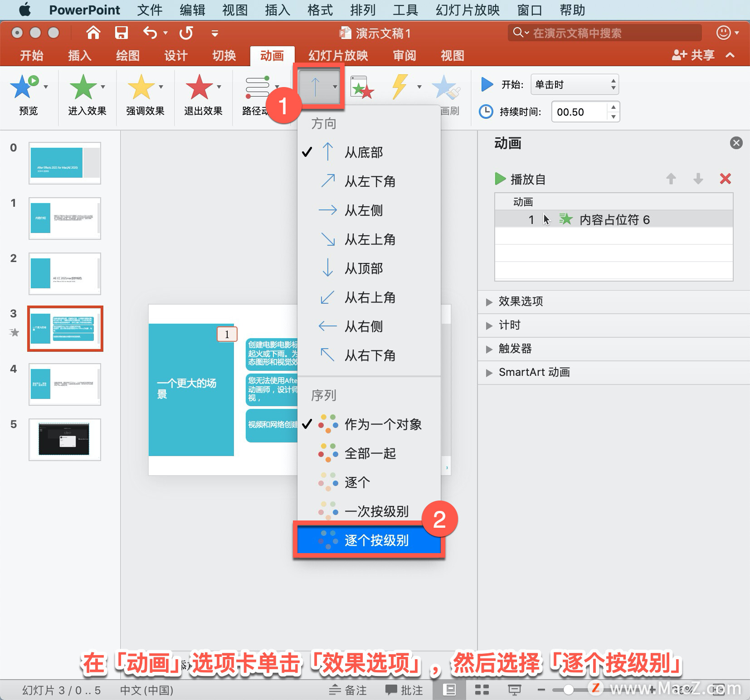Preview animation with the blue star icon

[x=24, y=86]
